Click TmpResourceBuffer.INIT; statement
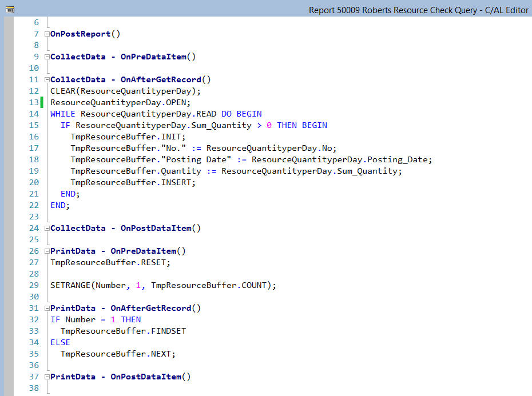 click(x=128, y=137)
